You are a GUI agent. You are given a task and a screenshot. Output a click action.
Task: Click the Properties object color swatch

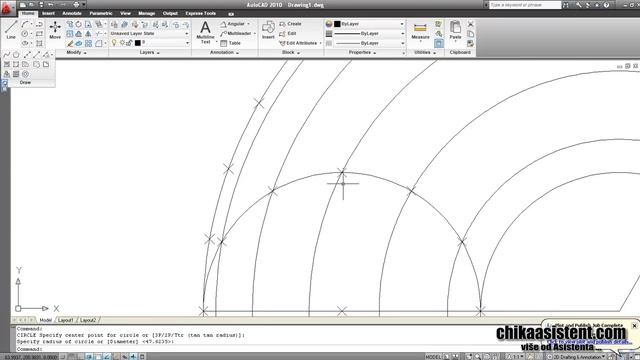[337, 24]
